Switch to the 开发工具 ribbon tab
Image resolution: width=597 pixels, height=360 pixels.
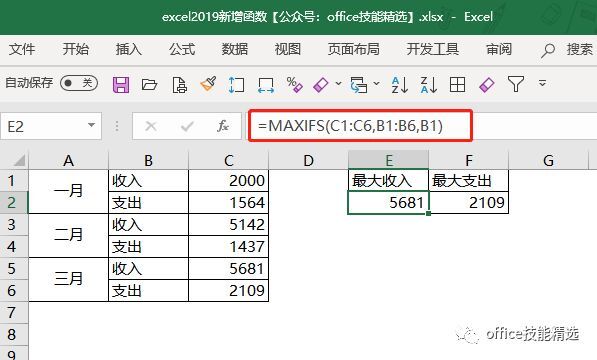tap(433, 49)
